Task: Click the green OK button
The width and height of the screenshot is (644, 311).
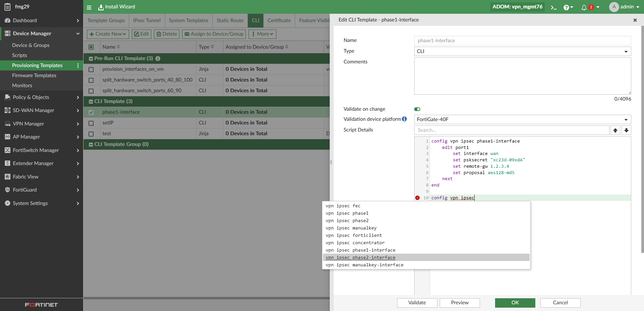Action: 515,303
